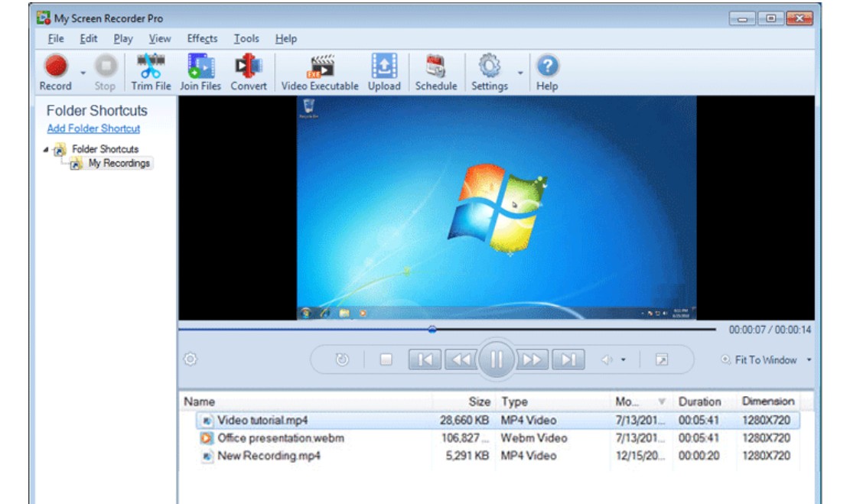Click the Webm Video type cell
850x504 pixels.
pos(534,438)
